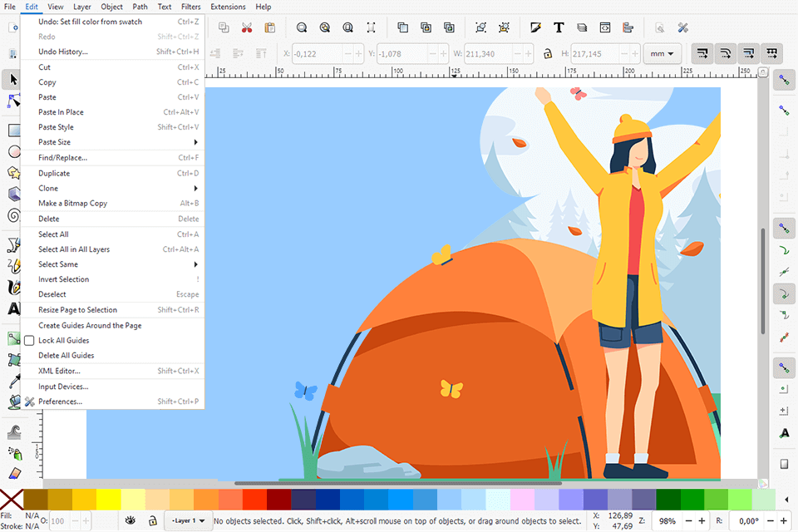Open the File menu
The image size is (798, 532).
point(10,7)
